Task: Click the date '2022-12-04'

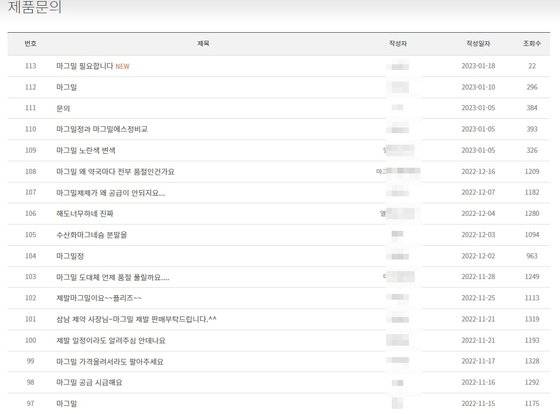Action: click(478, 214)
